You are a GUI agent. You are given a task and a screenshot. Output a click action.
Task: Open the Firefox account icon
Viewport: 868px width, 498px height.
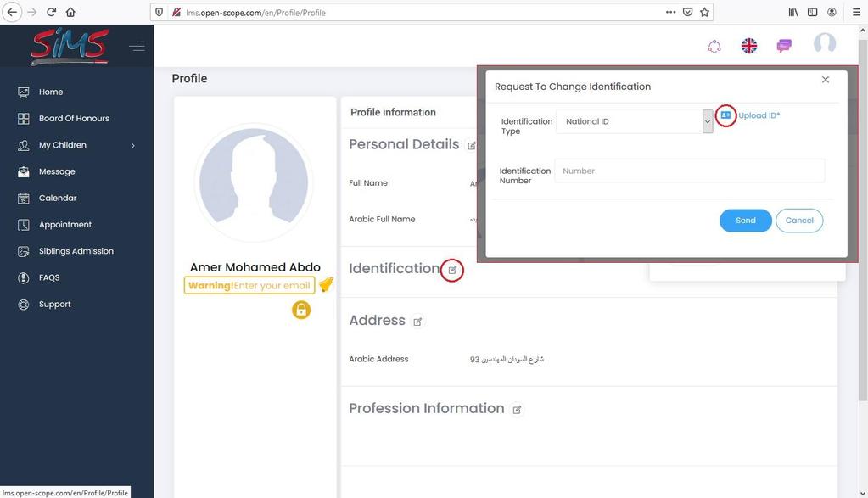(832, 12)
